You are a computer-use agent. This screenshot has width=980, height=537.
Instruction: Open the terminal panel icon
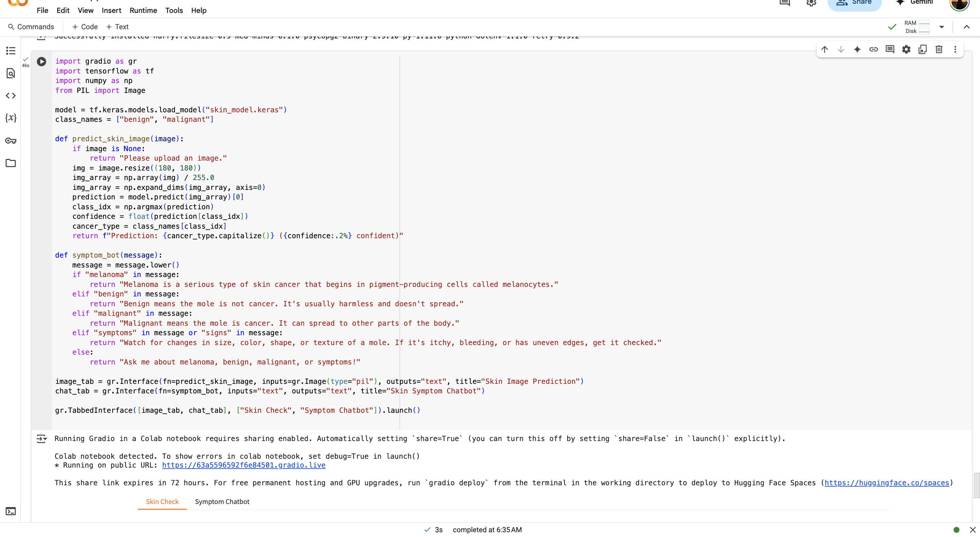pyautogui.click(x=11, y=511)
